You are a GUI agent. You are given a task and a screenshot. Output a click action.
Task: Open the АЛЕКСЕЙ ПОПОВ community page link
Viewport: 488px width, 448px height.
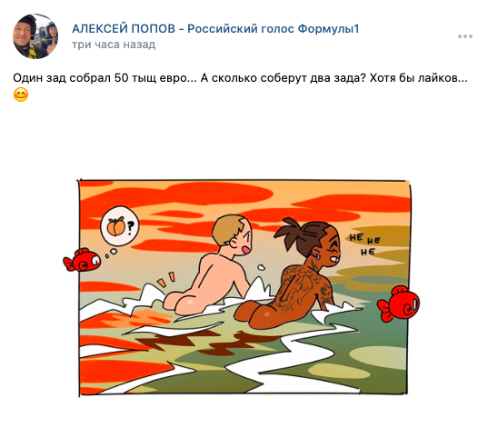point(215,28)
